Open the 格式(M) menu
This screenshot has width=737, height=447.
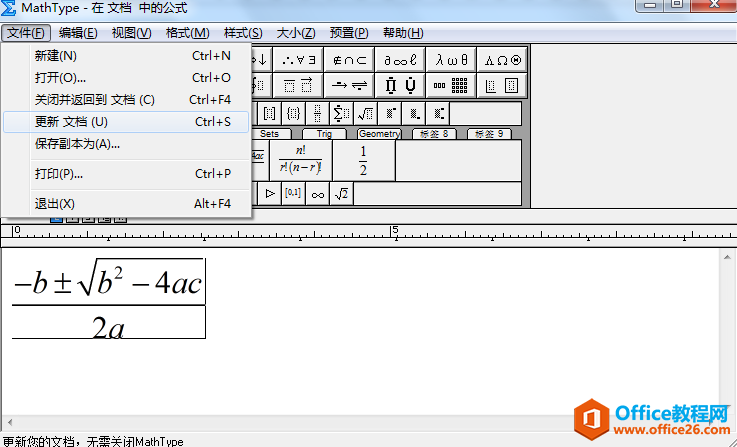(188, 33)
